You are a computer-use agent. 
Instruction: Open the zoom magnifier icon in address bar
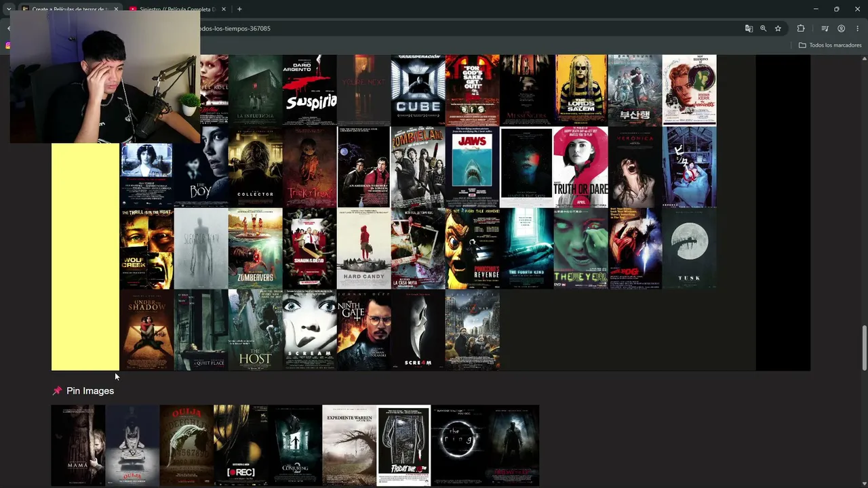pyautogui.click(x=764, y=28)
